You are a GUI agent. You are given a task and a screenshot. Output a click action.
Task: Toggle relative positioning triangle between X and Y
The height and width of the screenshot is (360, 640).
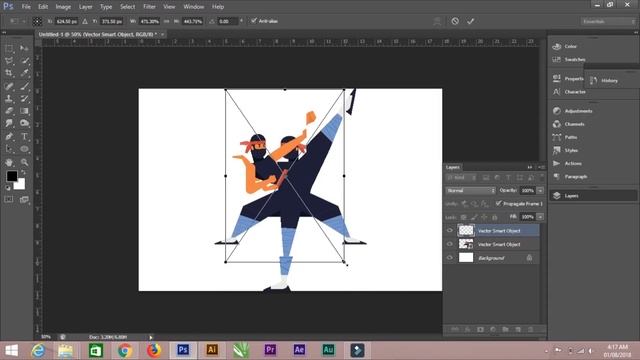click(x=85, y=21)
